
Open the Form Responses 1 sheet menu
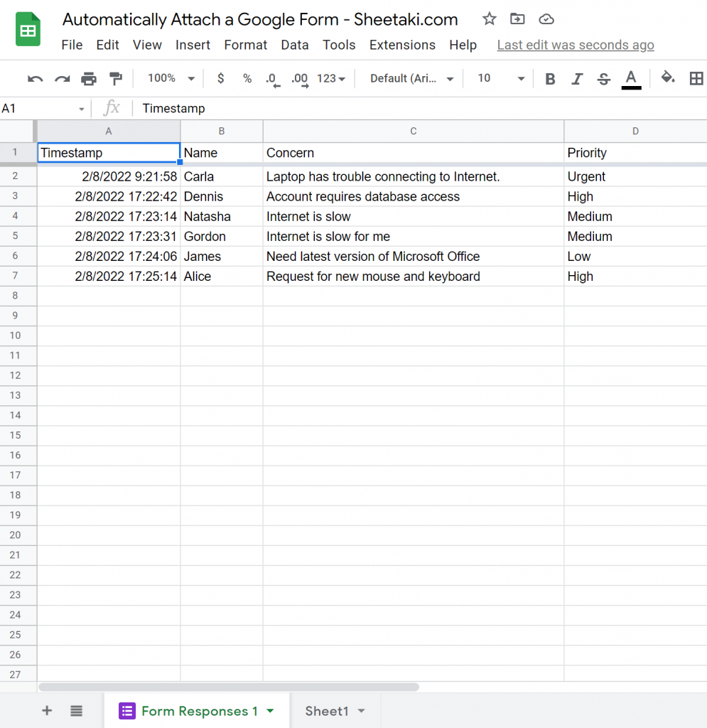coord(269,710)
